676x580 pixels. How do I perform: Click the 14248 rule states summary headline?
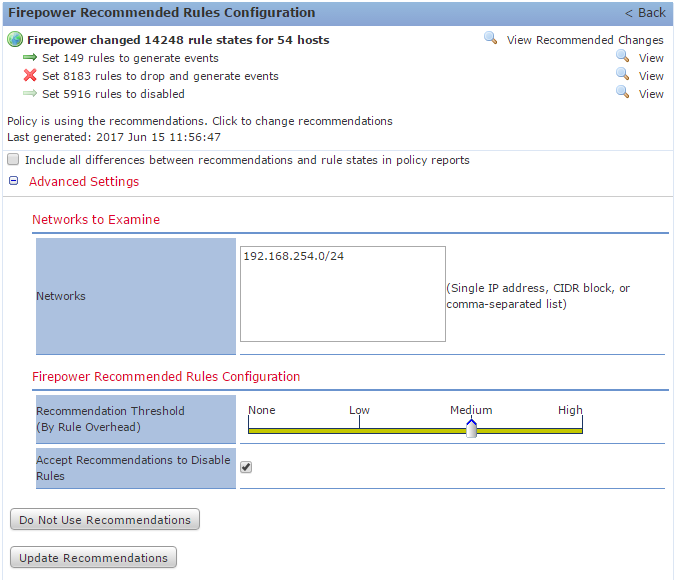pyautogui.click(x=178, y=40)
